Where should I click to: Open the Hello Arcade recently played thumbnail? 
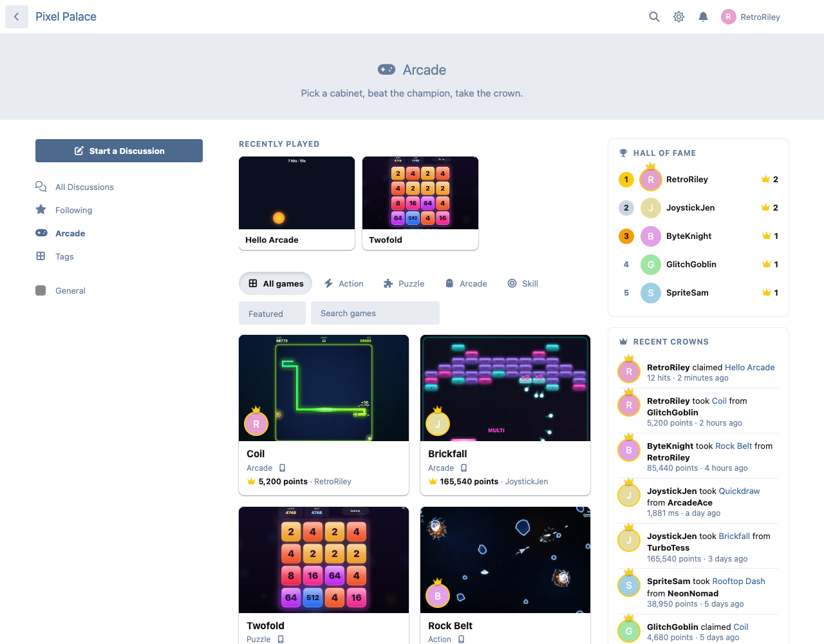(x=297, y=193)
